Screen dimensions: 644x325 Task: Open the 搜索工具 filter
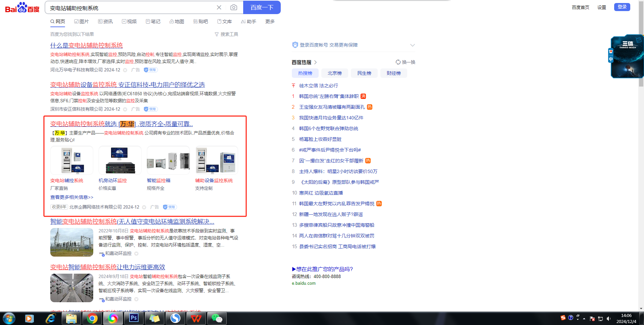[x=226, y=34]
